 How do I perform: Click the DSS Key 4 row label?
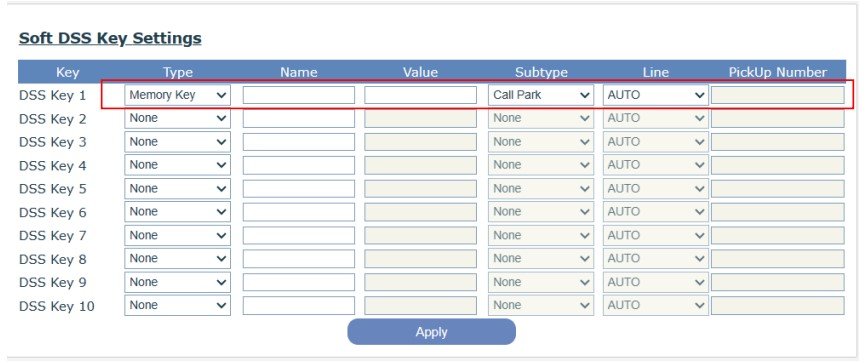pos(52,166)
